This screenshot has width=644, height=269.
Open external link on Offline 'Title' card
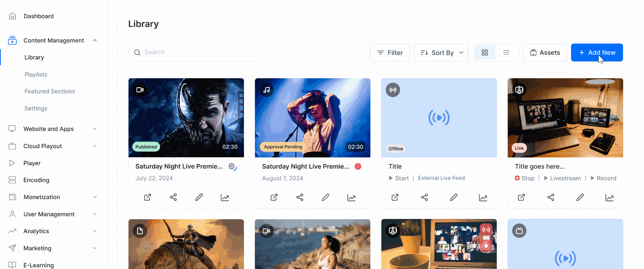pyautogui.click(x=395, y=197)
